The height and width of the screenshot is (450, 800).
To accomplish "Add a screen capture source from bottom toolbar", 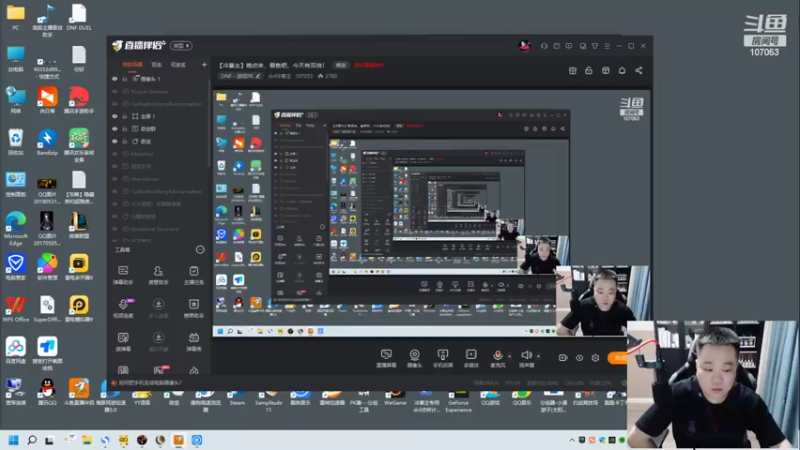I will pyautogui.click(x=386, y=358).
